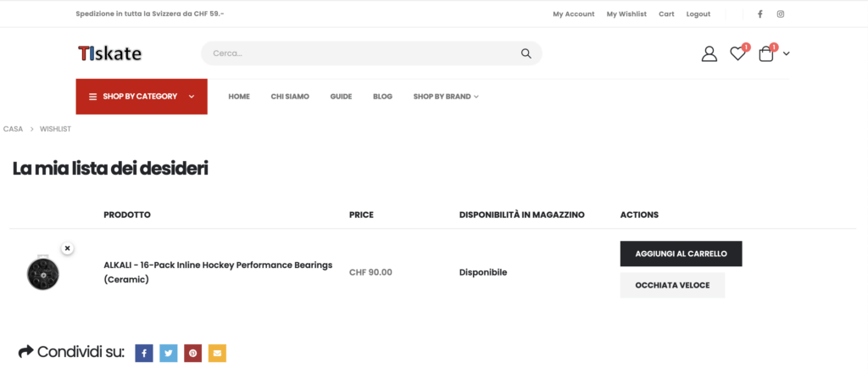Click the Wishlist breadcrumb item
The width and height of the screenshot is (868, 374).
(55, 129)
